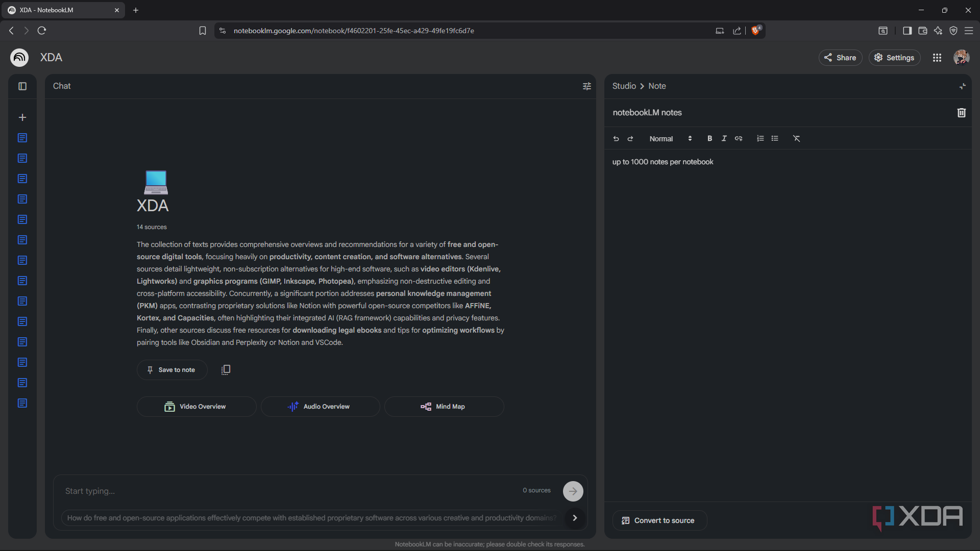Reload the browser page
980x551 pixels.
[42, 31]
